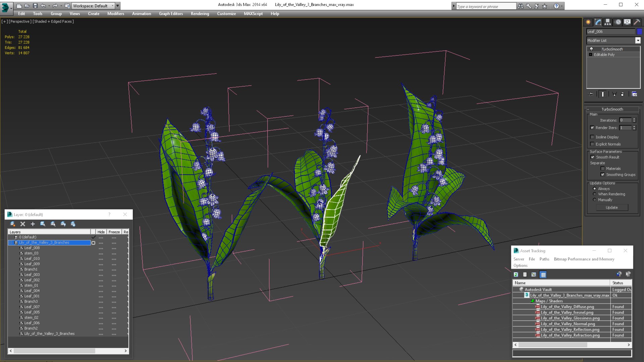The height and width of the screenshot is (362, 644).
Task: Open the Rendering menu
Action: (x=200, y=14)
